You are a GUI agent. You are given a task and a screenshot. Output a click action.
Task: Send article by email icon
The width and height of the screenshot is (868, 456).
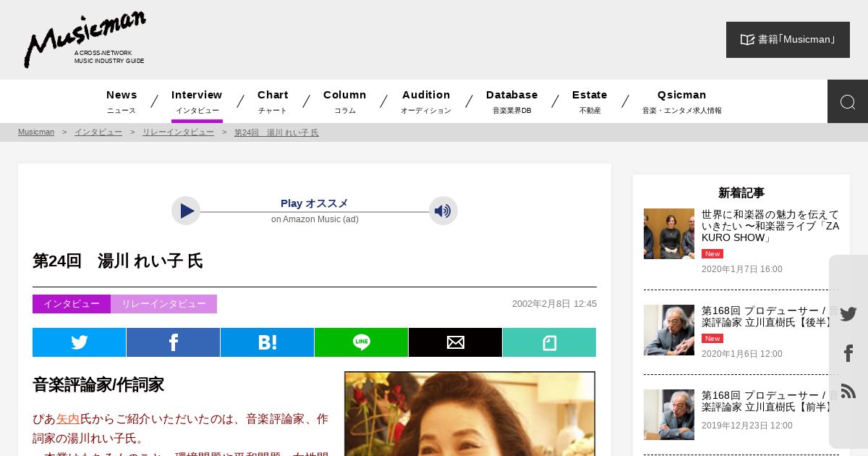(456, 342)
